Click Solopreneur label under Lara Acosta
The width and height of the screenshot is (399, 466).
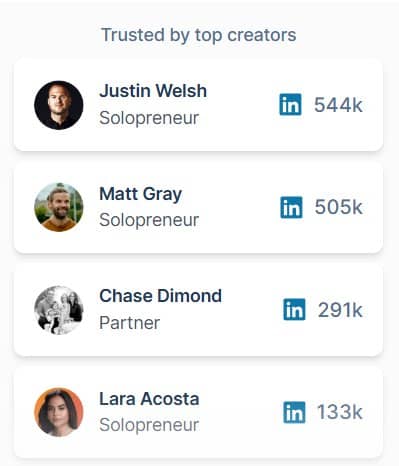[149, 425]
